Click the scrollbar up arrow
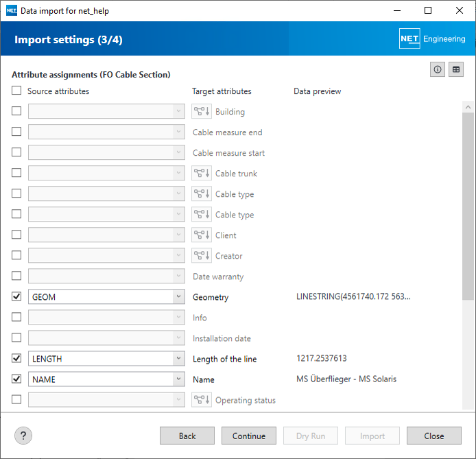 (468, 107)
